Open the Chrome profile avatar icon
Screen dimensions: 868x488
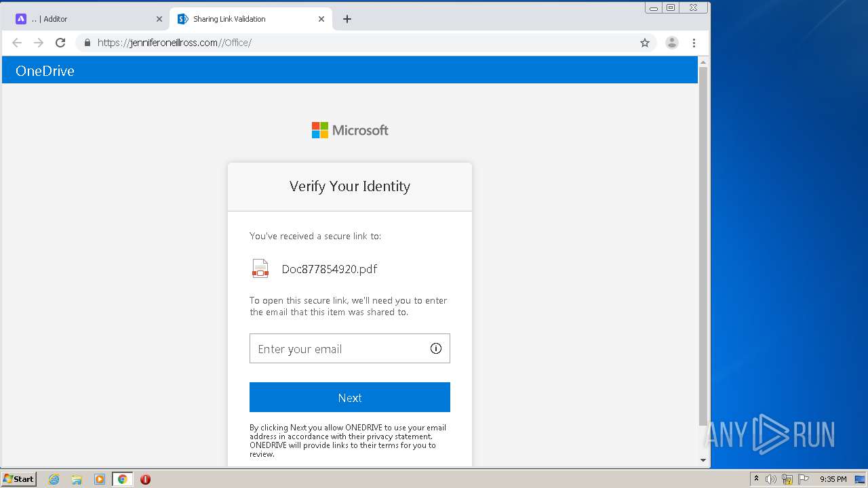(x=672, y=43)
